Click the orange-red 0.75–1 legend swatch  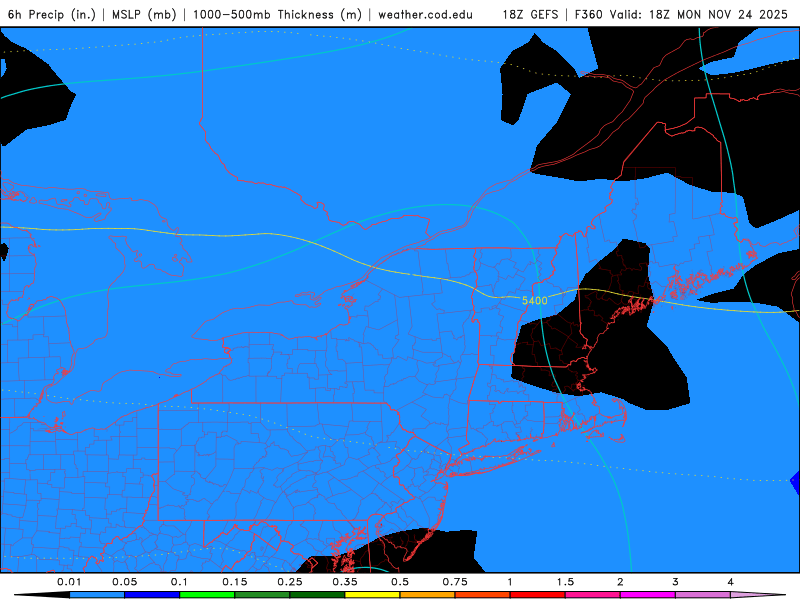483,595
